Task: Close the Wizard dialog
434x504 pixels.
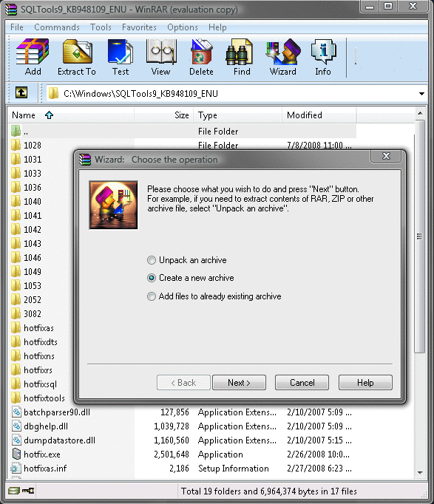Action: tap(386, 156)
